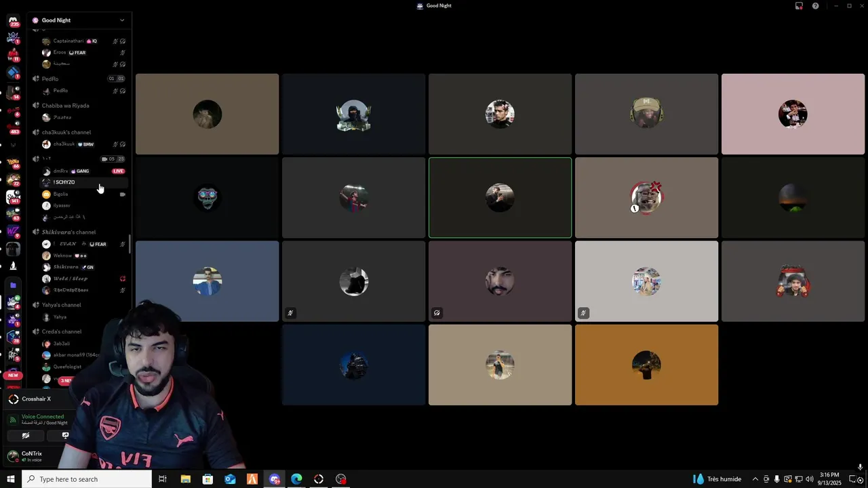Open Microsoft Edge from the taskbar

click(296, 479)
